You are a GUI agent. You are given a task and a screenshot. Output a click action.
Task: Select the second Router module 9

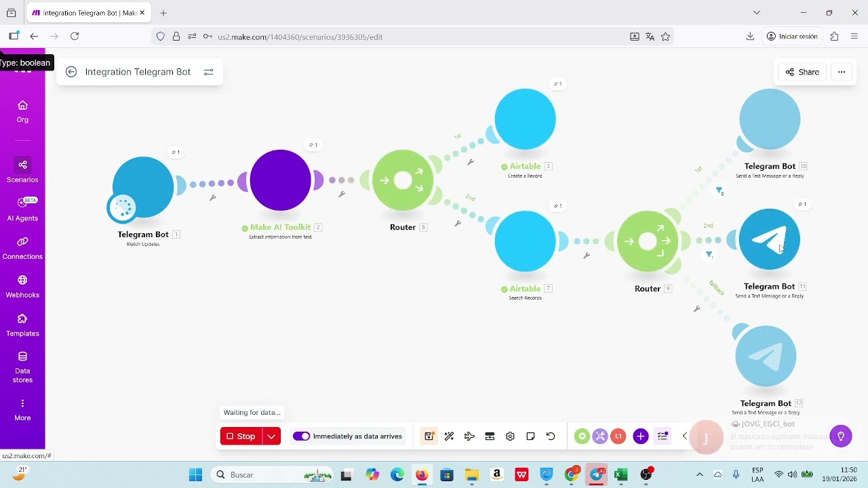(648, 241)
